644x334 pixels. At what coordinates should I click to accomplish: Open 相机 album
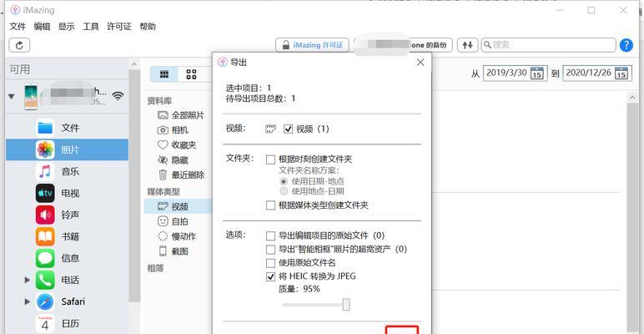pos(173,130)
